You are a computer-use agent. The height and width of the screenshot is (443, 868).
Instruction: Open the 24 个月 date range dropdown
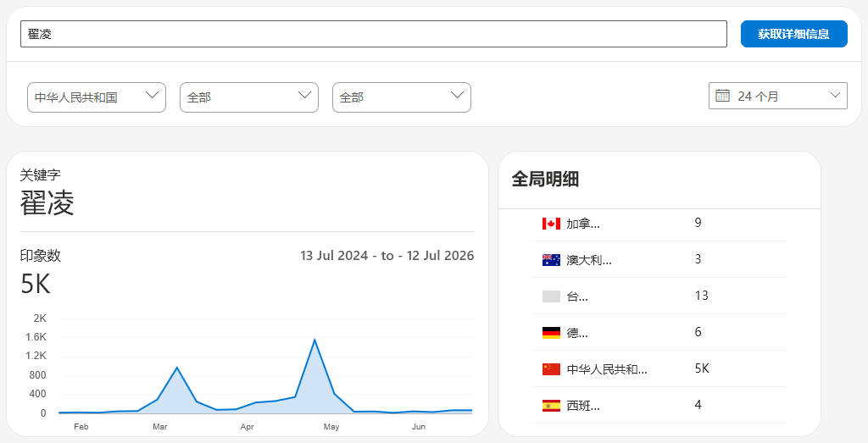(x=778, y=96)
